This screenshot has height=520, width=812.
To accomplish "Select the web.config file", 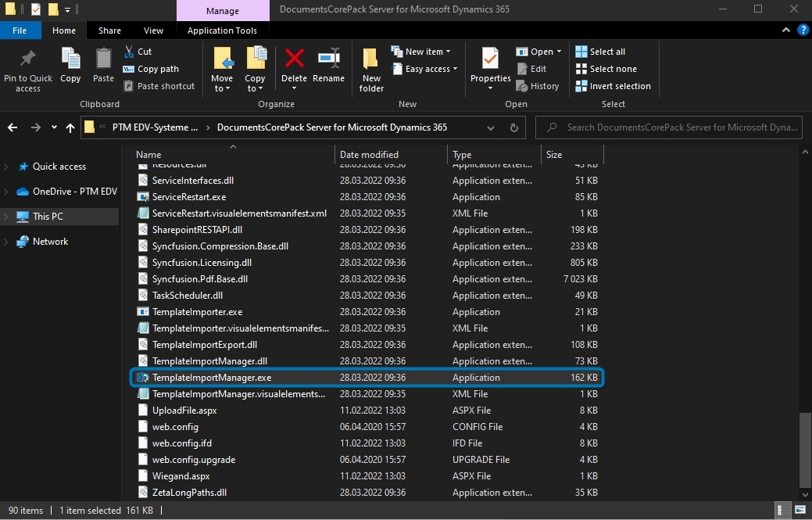I will 367,427.
